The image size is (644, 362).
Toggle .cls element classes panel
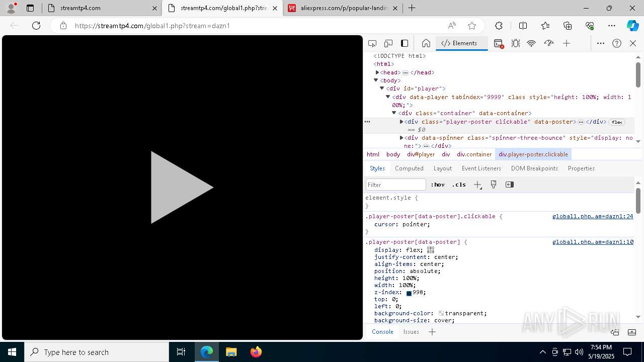click(x=459, y=185)
